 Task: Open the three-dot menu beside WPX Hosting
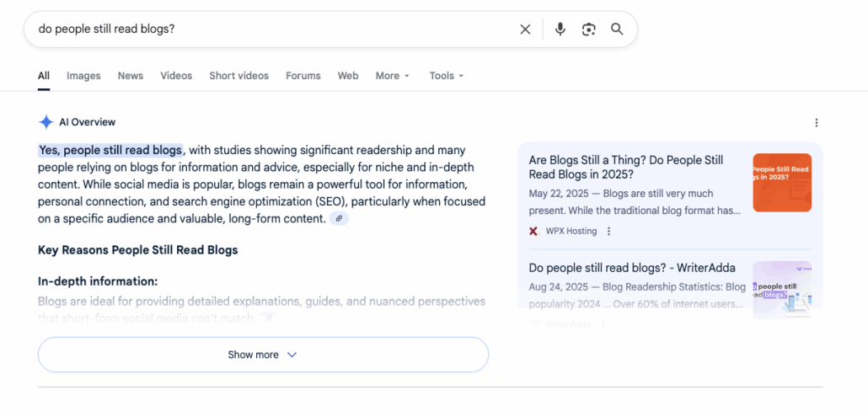coord(609,232)
